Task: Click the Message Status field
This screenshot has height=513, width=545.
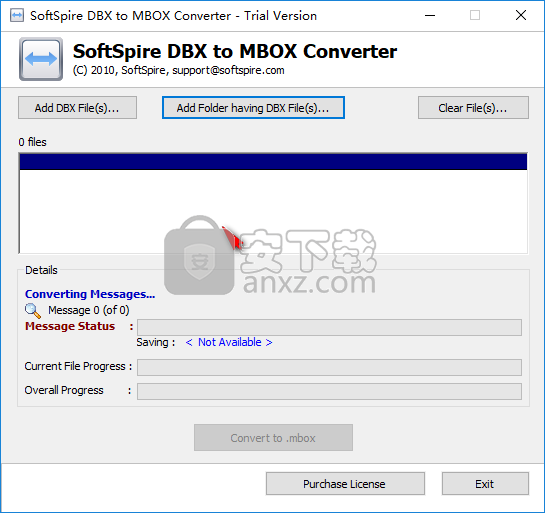Action: click(x=329, y=327)
